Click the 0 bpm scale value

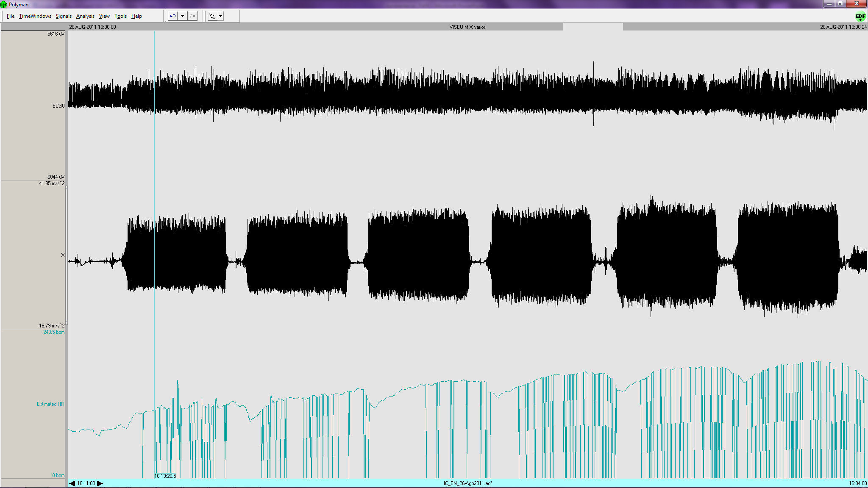coord(58,475)
